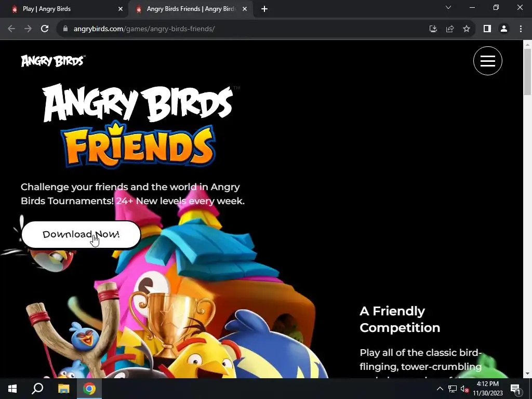Restore down the Chrome window
This screenshot has width=532, height=399.
[496, 7]
